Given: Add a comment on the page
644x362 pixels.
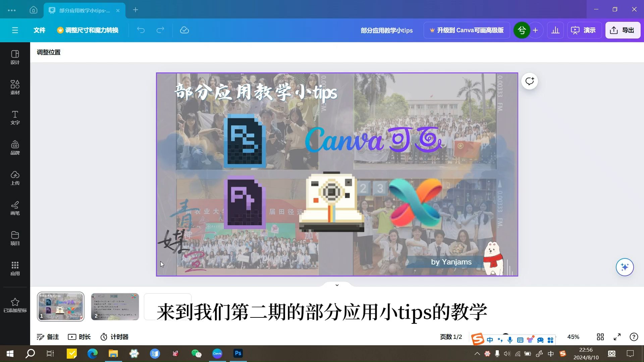Looking at the screenshot, I should pos(530,81).
